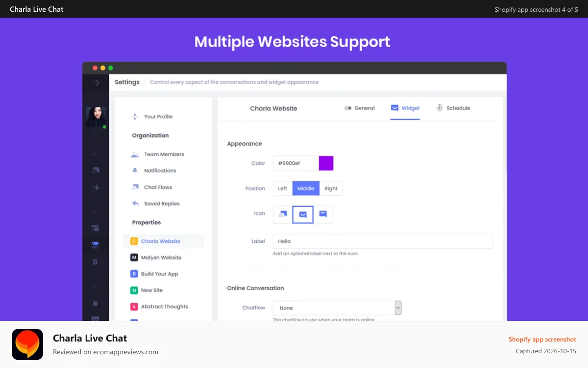Image resolution: width=588 pixels, height=368 pixels.
Task: Click the Schedule stopwatch icon
Action: point(440,108)
